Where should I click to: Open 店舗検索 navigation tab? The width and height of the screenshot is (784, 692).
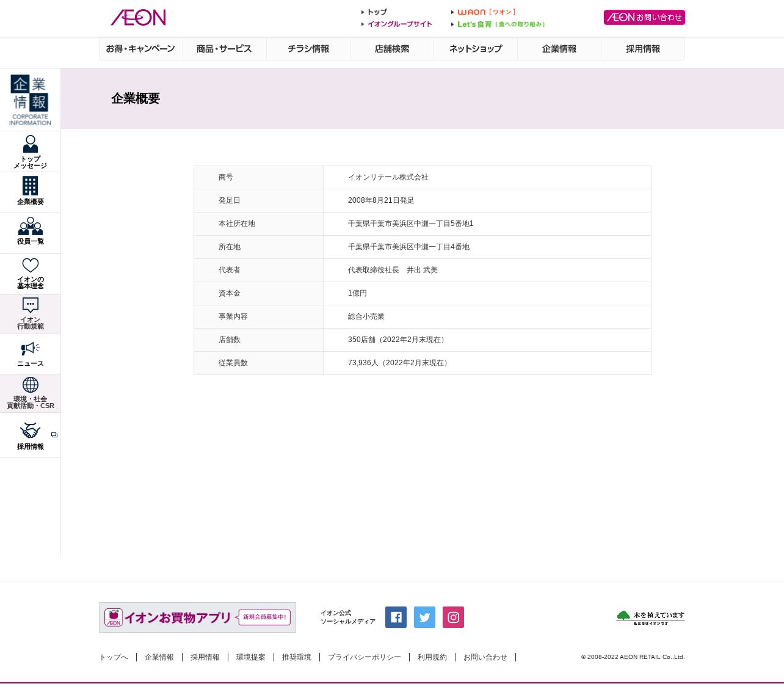[392, 49]
